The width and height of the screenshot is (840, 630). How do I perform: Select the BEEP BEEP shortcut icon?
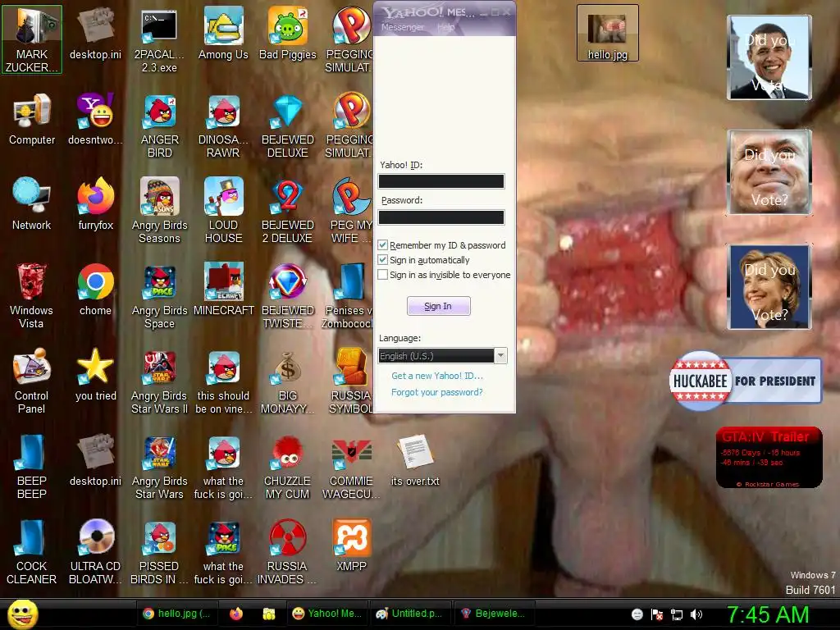[x=32, y=467]
